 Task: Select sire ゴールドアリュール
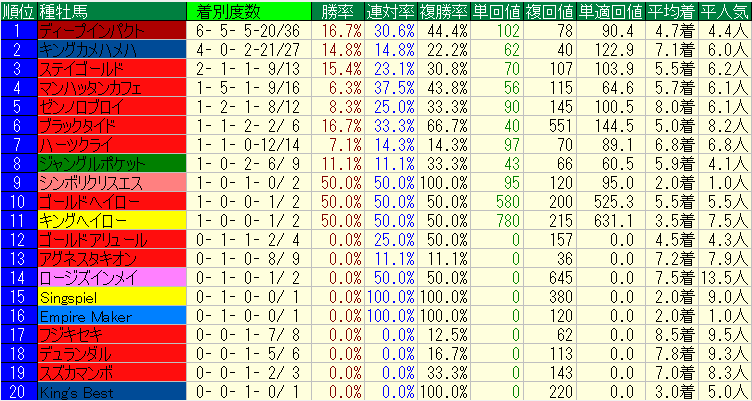point(112,240)
